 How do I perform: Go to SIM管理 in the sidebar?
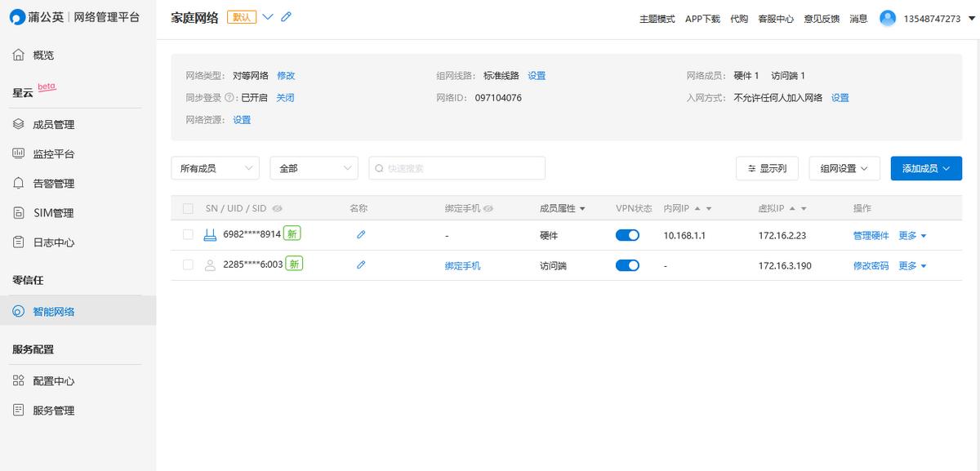coord(51,212)
